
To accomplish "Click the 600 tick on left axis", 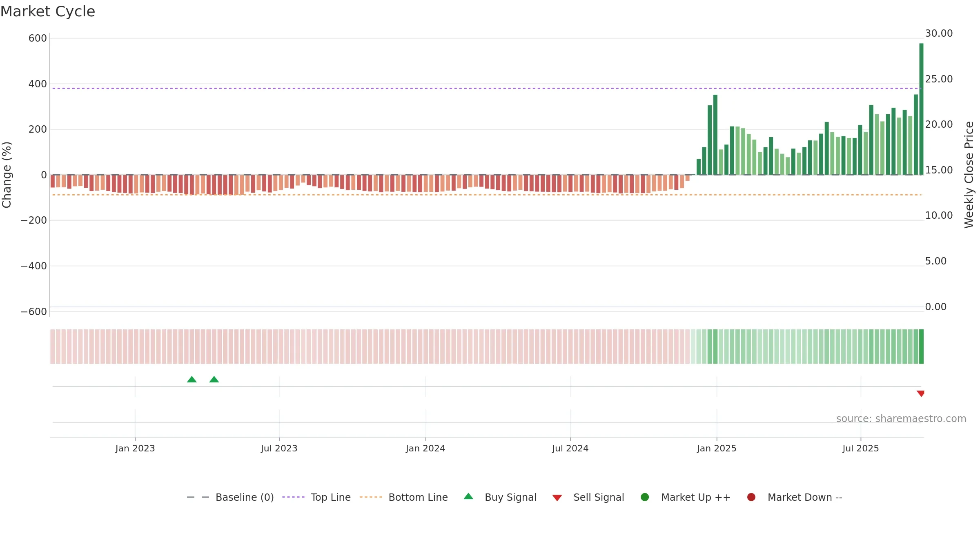I will (x=38, y=38).
